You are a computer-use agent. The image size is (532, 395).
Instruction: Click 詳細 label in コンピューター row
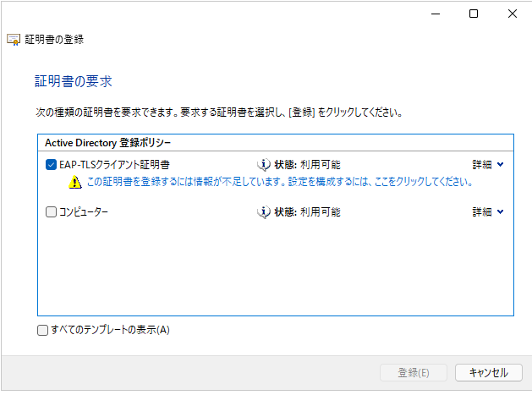click(x=482, y=212)
